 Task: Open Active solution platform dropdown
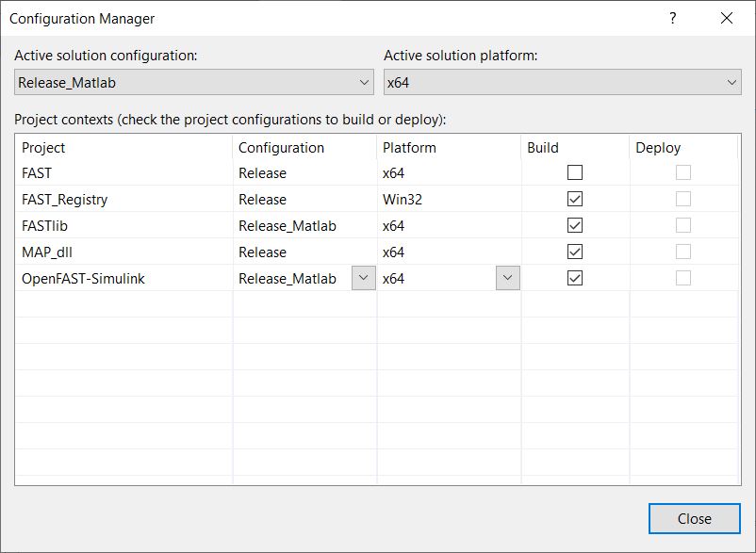(562, 83)
